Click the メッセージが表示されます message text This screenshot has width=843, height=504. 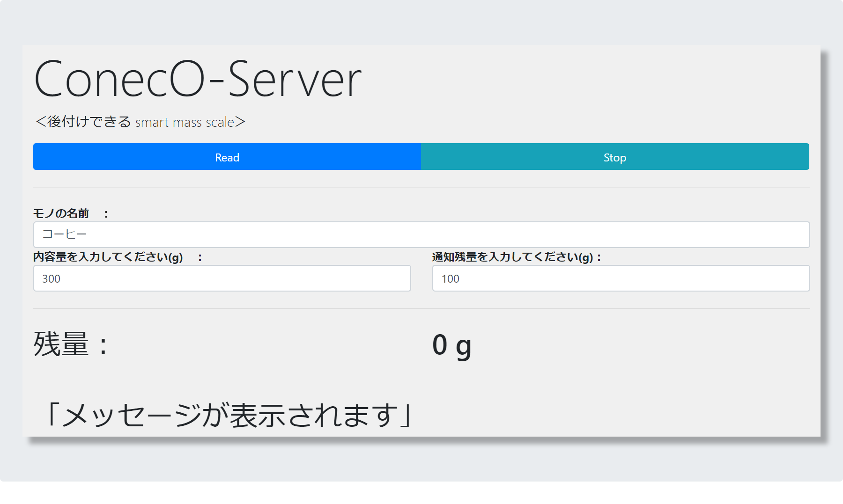[229, 413]
